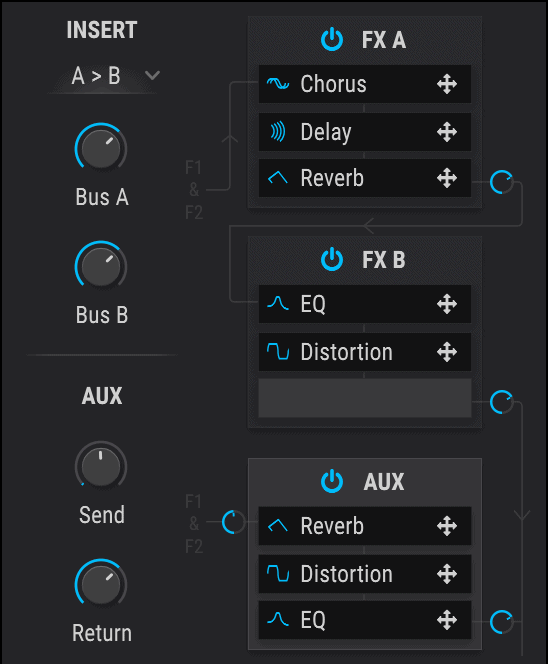548x664 pixels.
Task: Click the Chorus wave icon in FX A
Action: tap(278, 84)
